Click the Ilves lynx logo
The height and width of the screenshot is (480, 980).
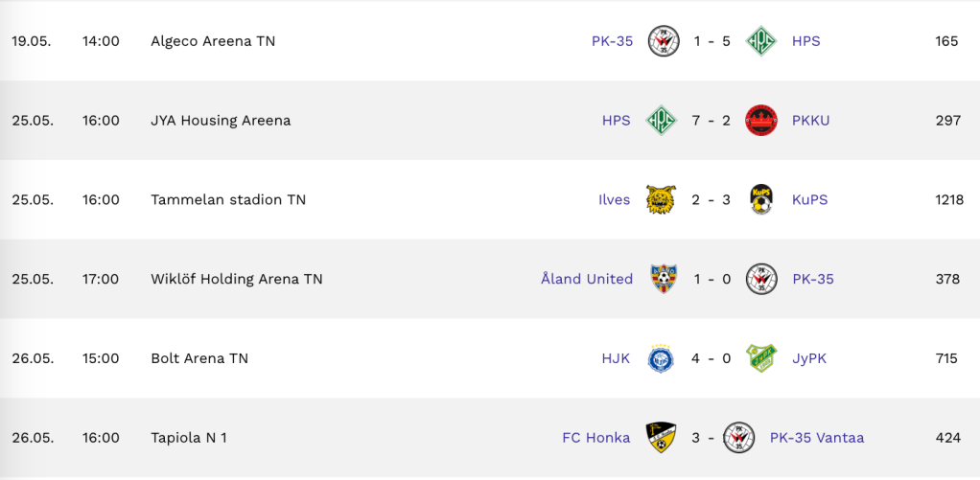[662, 200]
